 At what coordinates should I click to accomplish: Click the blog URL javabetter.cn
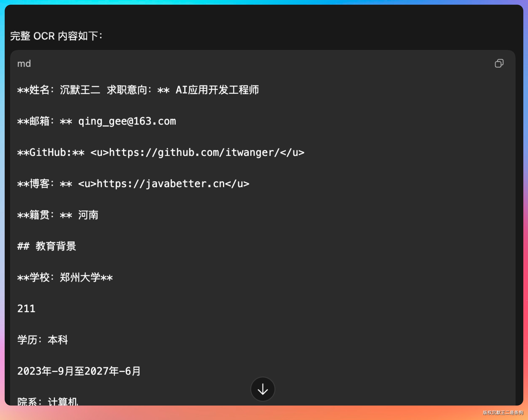[x=161, y=184]
